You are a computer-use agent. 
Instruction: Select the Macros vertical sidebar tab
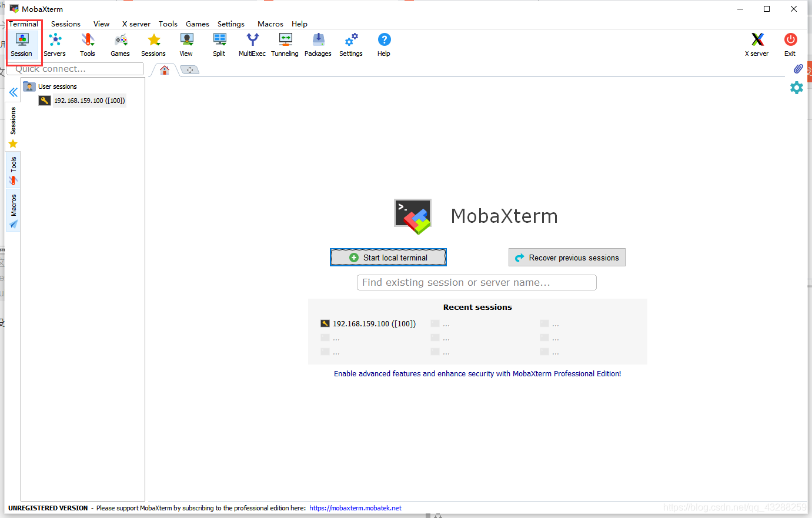point(13,210)
